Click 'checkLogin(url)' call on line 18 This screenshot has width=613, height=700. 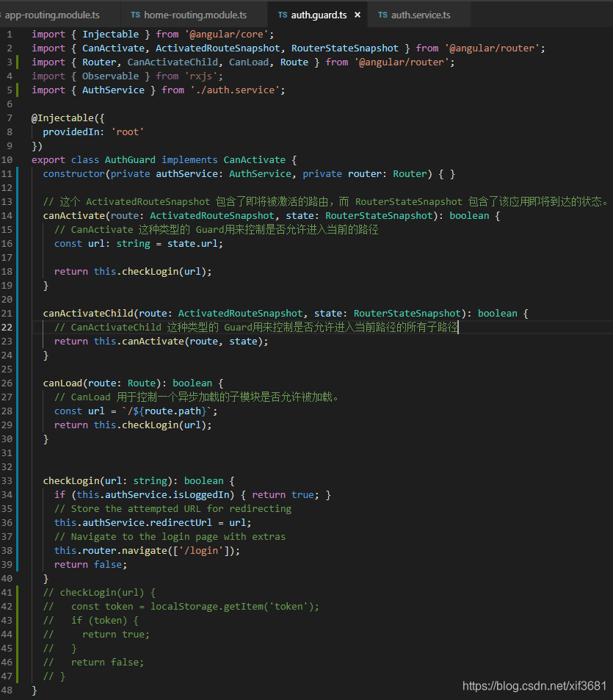tap(164, 272)
